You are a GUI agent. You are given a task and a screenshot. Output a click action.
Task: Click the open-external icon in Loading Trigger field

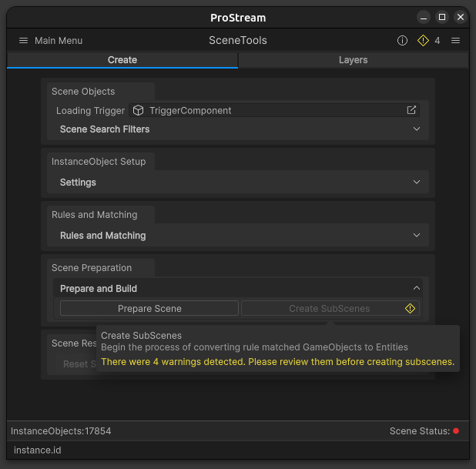pyautogui.click(x=411, y=110)
